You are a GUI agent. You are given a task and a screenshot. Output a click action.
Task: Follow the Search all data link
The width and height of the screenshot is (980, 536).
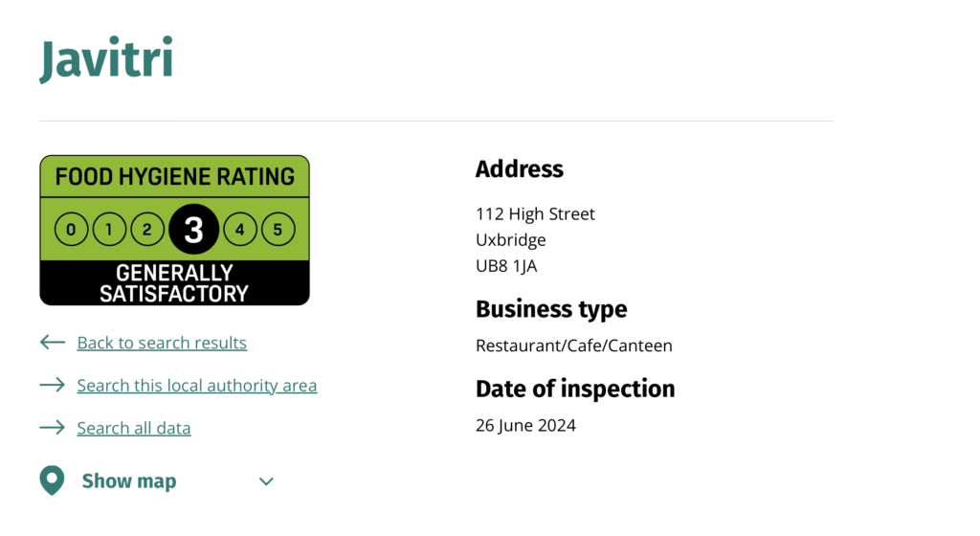[134, 428]
